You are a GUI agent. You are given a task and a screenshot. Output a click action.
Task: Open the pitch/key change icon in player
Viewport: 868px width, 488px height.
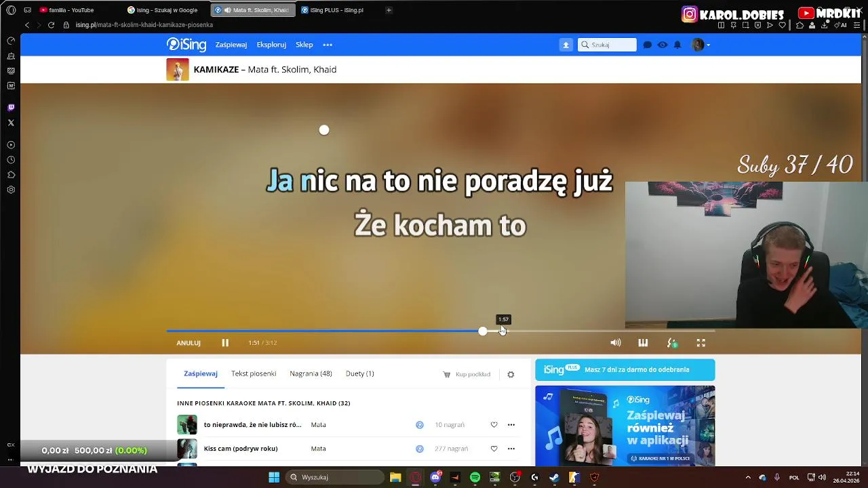[x=672, y=343]
